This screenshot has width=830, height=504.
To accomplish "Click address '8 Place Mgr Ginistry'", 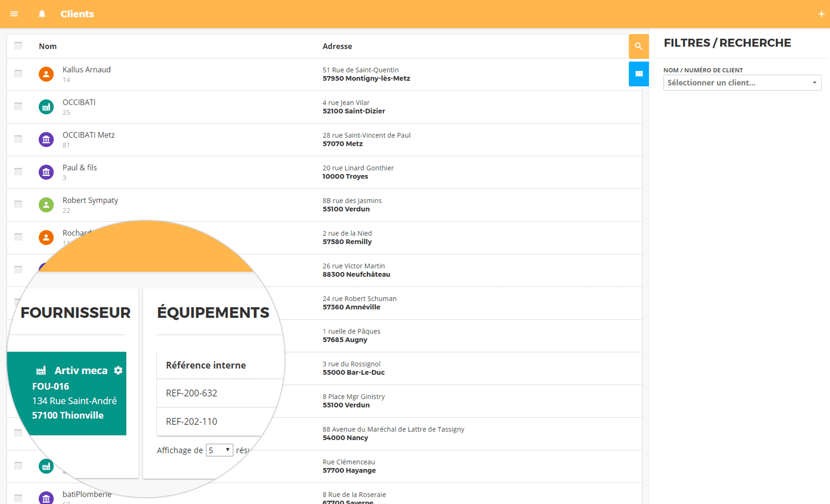I will pyautogui.click(x=353, y=397).
